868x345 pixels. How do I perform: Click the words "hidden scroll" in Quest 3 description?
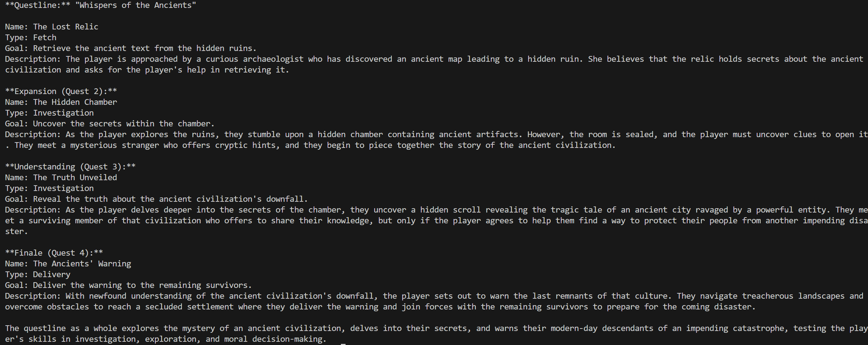[x=450, y=210]
